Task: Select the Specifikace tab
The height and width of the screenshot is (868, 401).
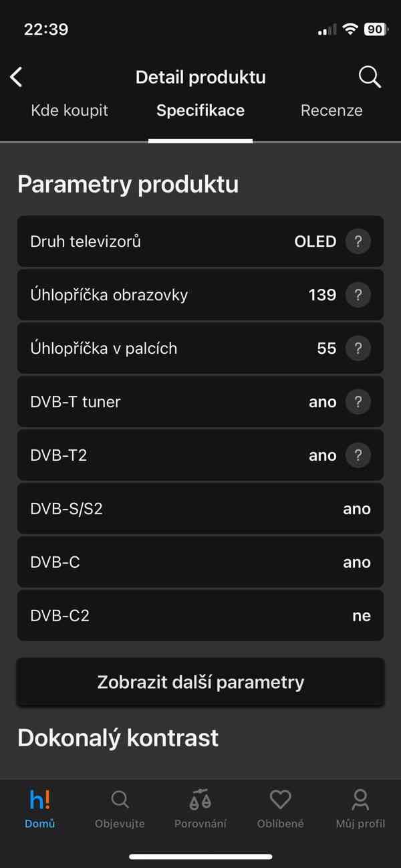Action: click(x=200, y=110)
